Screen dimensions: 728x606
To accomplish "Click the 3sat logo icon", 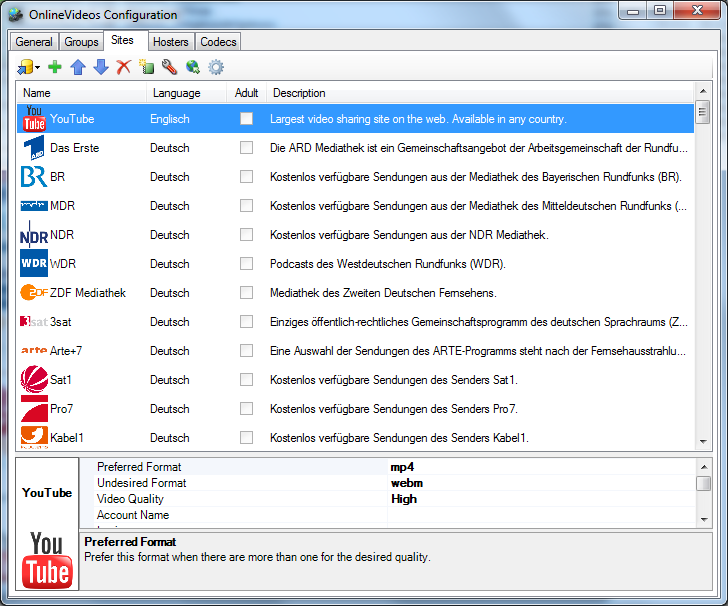I will point(34,322).
